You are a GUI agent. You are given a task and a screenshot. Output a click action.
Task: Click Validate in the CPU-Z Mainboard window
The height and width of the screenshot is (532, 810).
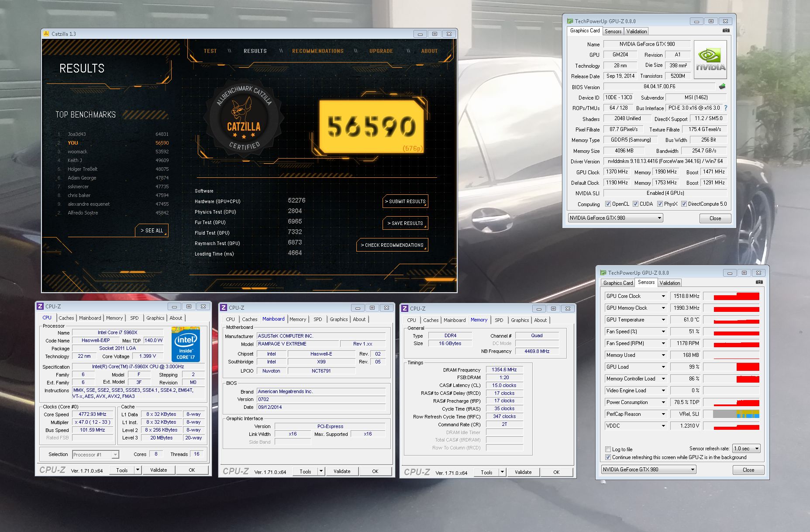(x=342, y=471)
